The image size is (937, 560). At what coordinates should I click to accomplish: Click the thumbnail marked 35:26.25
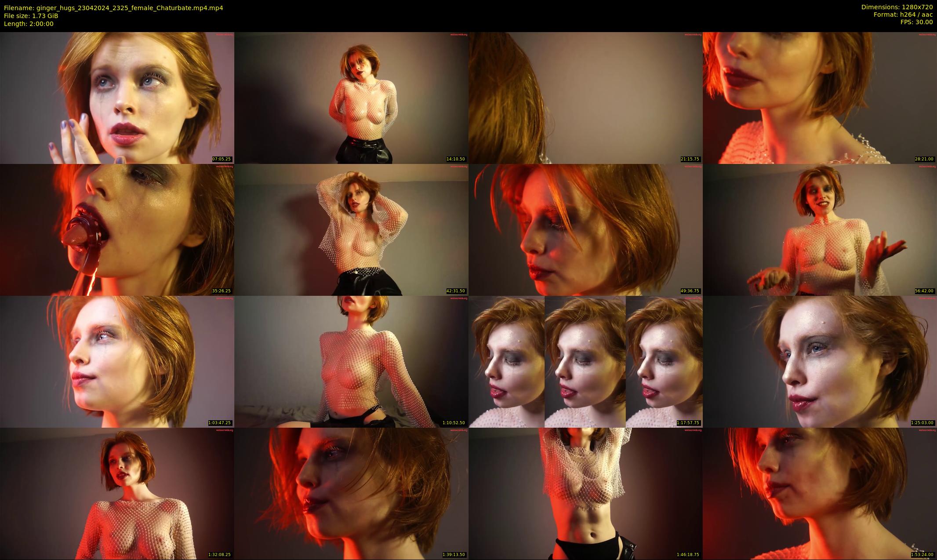point(117,229)
